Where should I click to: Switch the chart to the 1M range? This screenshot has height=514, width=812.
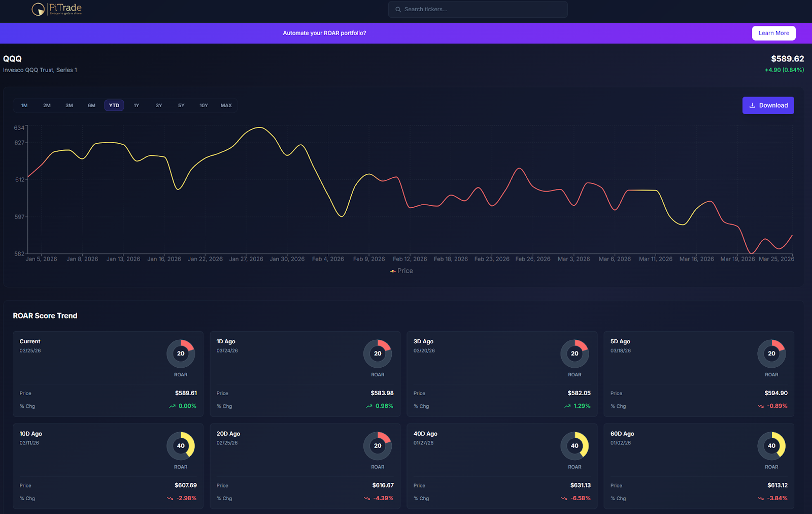click(24, 106)
